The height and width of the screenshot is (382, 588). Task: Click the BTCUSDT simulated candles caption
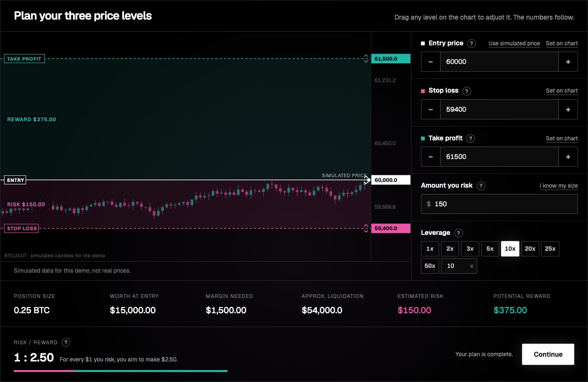(54, 255)
